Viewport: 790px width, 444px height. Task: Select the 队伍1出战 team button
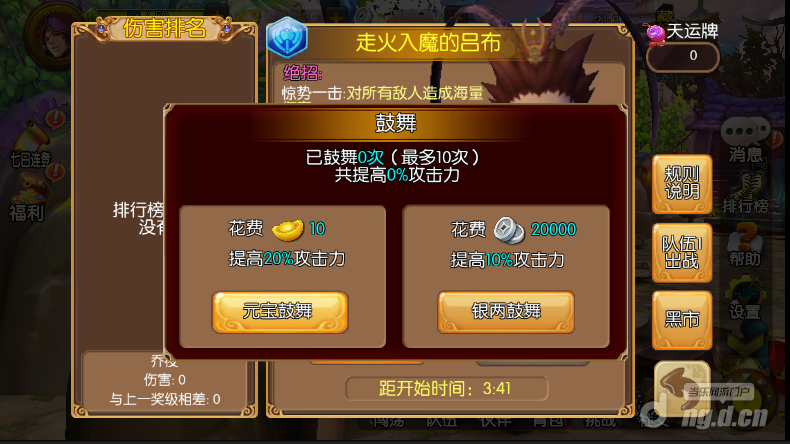pyautogui.click(x=682, y=252)
